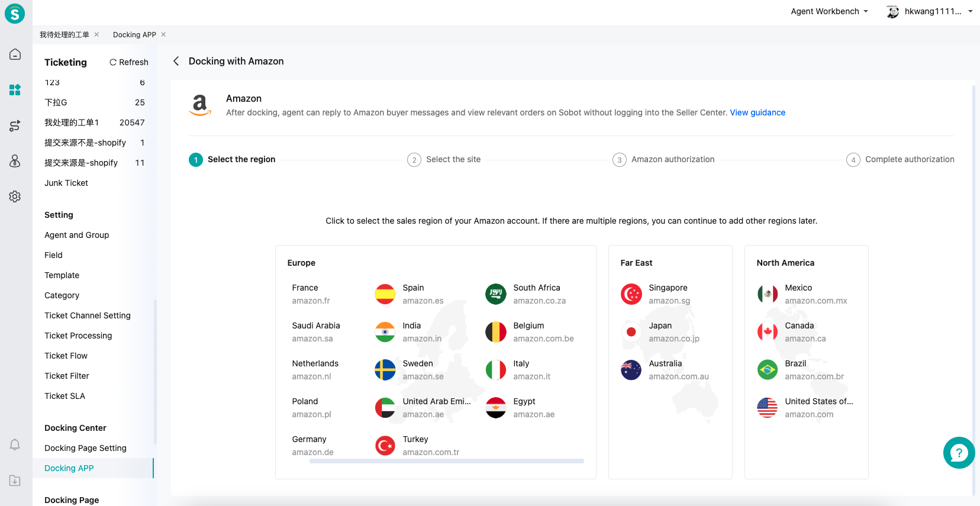Viewport: 980px width, 506px height.
Task: Open the 我处理的工单1 ticket filter
Action: (x=94, y=123)
